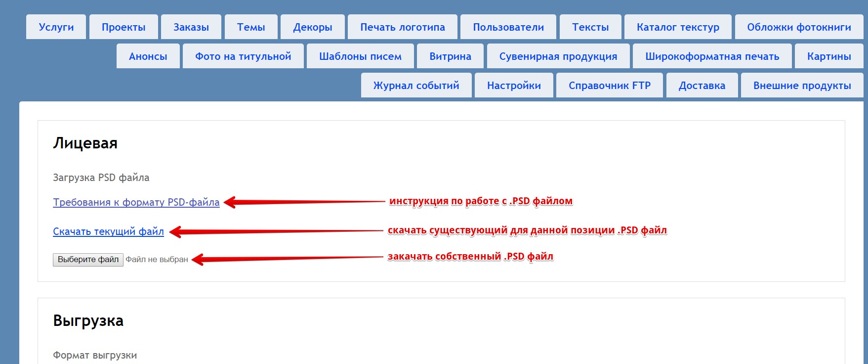Switch to the Проекты tab

[124, 27]
